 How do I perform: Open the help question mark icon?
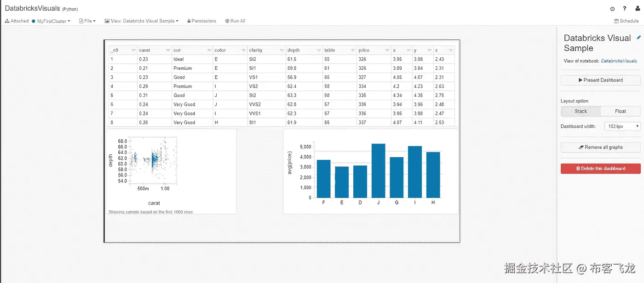pos(625,9)
